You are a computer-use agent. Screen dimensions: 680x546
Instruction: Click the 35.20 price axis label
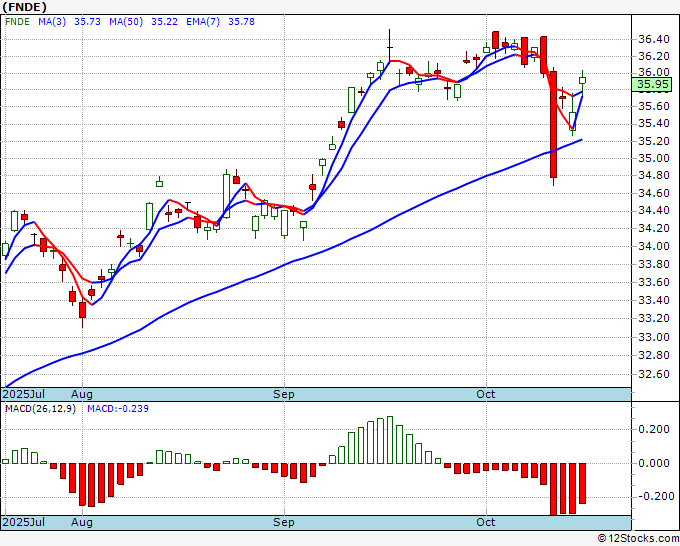(654, 141)
